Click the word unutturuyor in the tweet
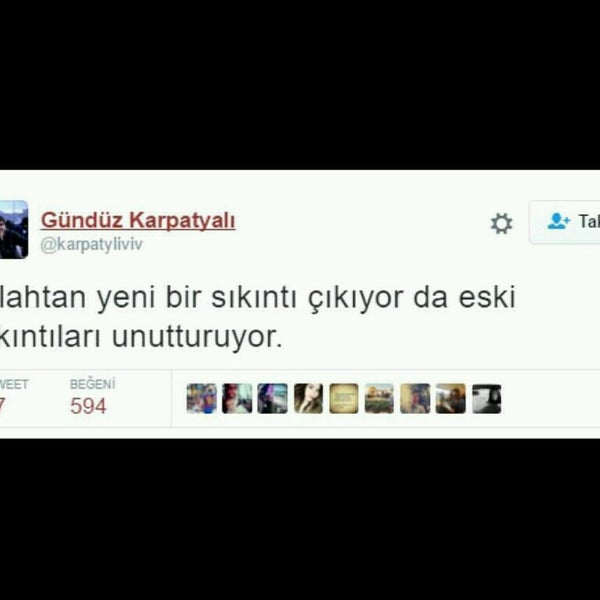600x600 pixels. point(197,338)
